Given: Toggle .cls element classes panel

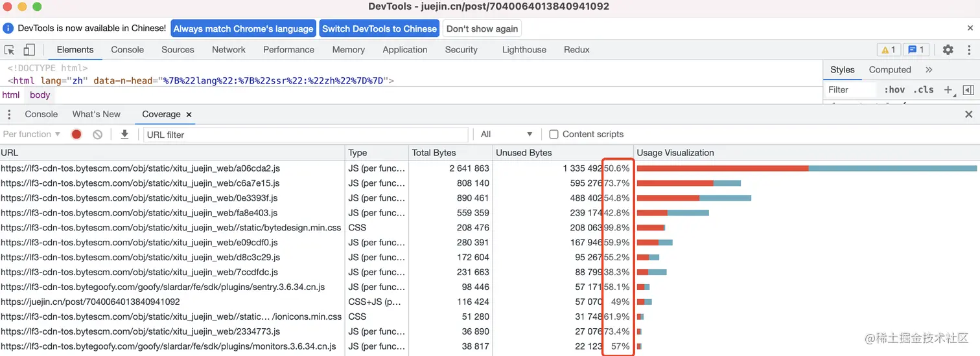Looking at the screenshot, I should pos(924,90).
